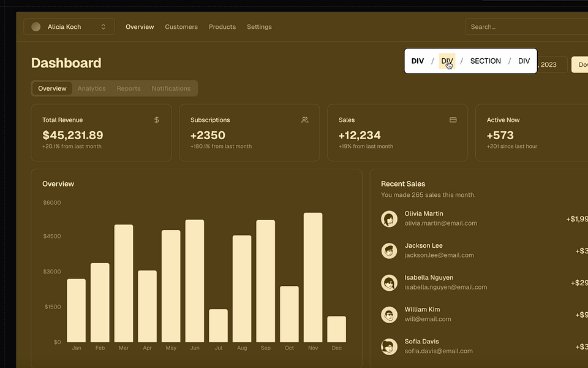Click the dollar sign icon on Total Revenue

click(157, 120)
